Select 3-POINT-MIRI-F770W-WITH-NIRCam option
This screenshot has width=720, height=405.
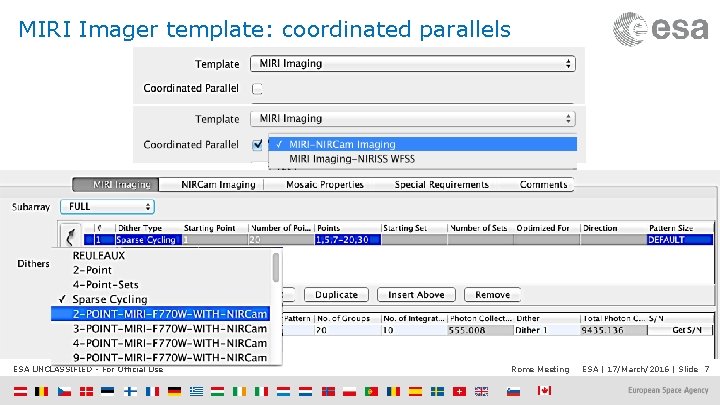(x=169, y=329)
